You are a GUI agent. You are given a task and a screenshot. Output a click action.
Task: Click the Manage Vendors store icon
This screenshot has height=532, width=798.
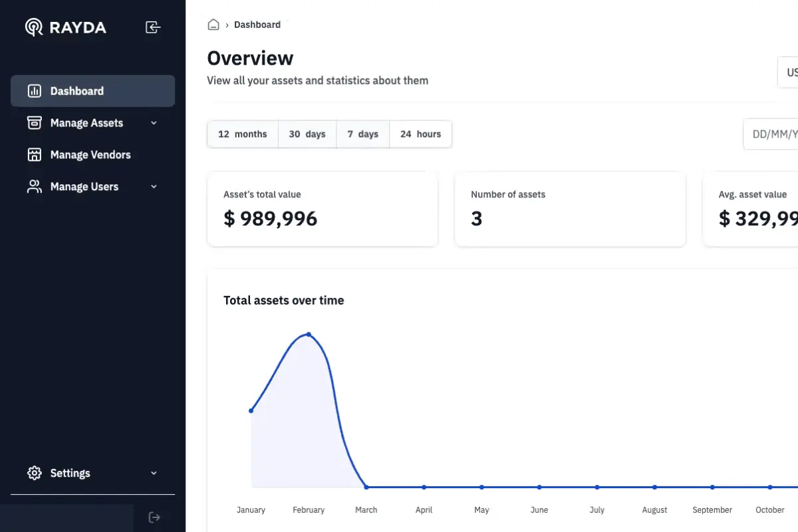click(34, 155)
